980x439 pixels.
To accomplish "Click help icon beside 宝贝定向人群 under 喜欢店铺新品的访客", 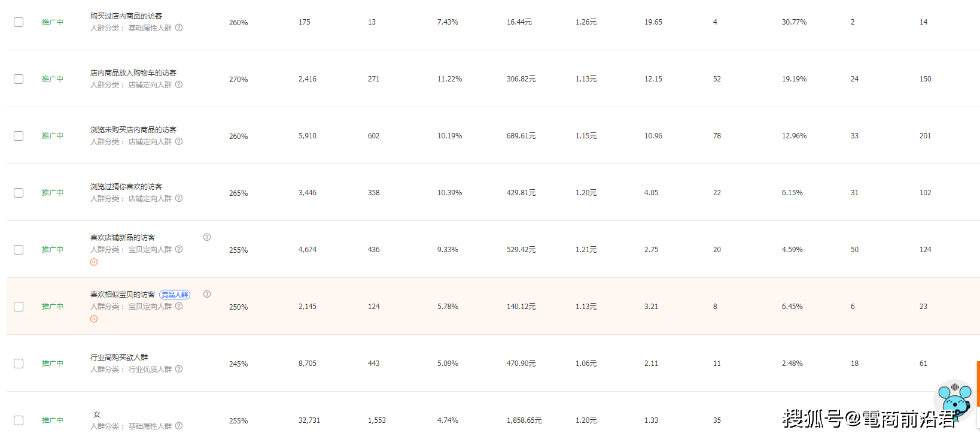I will click(x=179, y=249).
